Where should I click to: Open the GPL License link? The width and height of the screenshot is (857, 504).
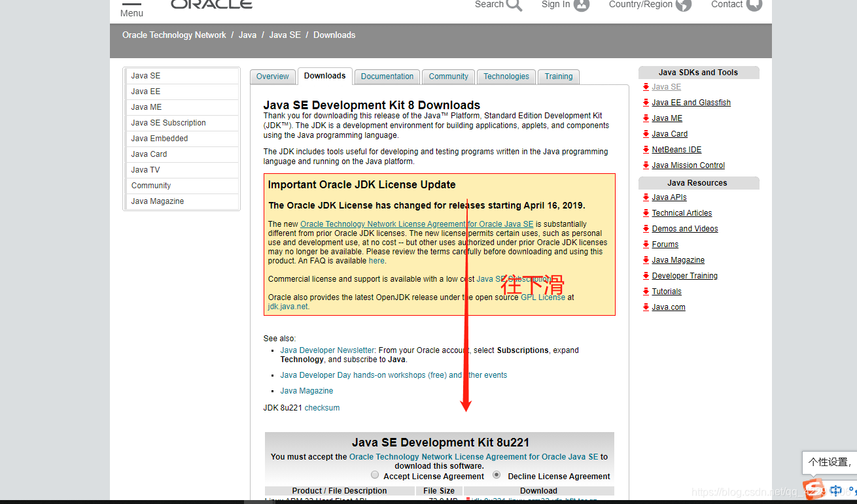click(543, 297)
